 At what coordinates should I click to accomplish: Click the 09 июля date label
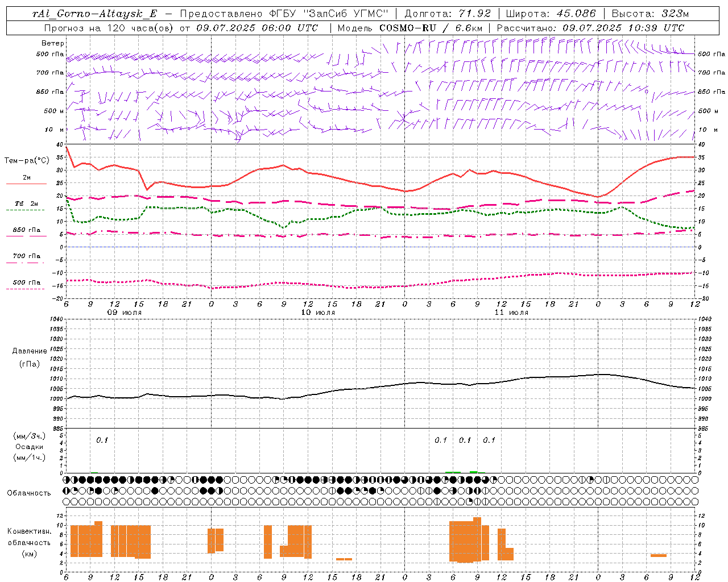(125, 313)
